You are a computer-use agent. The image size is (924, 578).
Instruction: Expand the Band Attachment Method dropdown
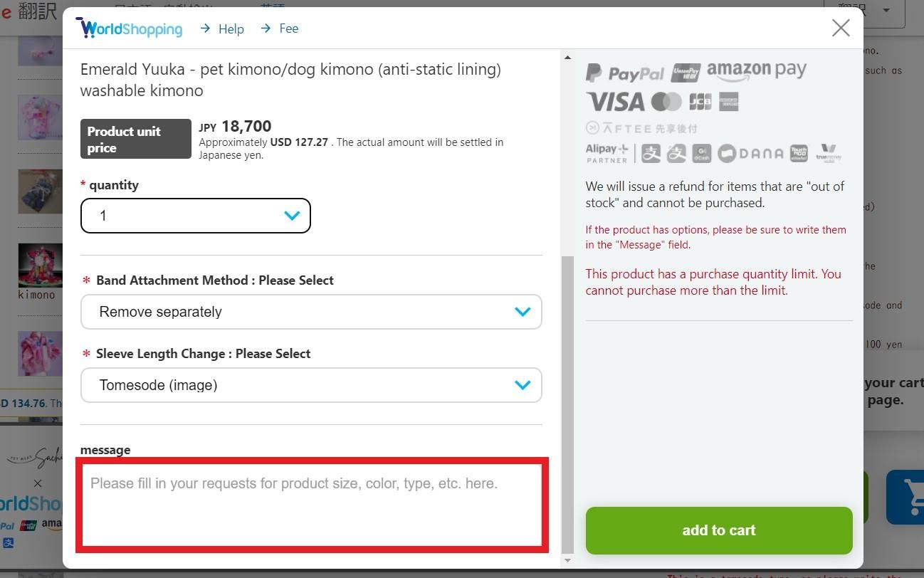(x=311, y=312)
